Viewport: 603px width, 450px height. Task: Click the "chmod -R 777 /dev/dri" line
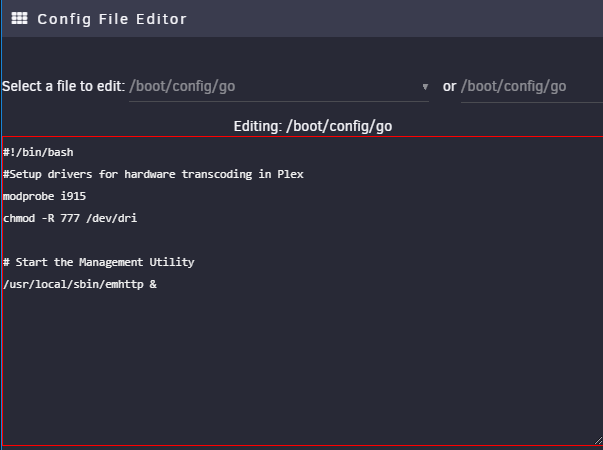[x=70, y=218]
